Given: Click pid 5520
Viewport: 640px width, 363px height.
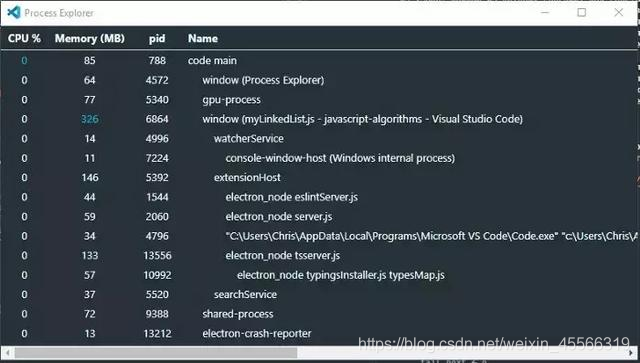Looking at the screenshot, I should tap(157, 294).
